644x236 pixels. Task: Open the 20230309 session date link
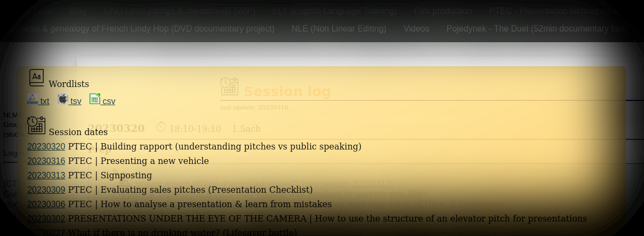pos(46,190)
